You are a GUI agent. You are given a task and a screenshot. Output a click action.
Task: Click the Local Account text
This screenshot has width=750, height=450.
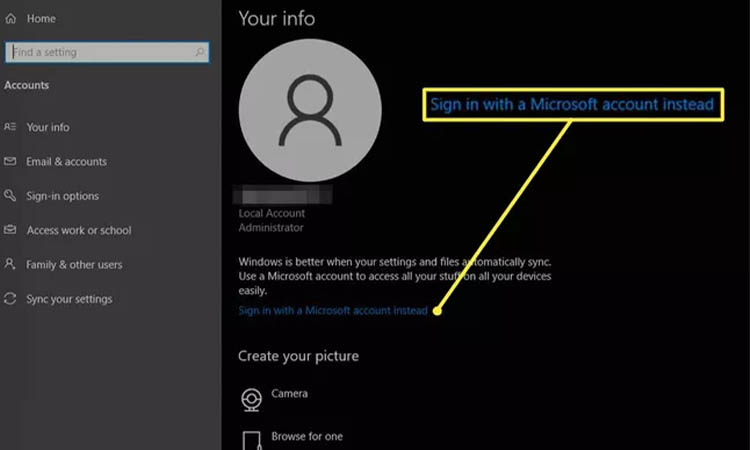coord(272,213)
